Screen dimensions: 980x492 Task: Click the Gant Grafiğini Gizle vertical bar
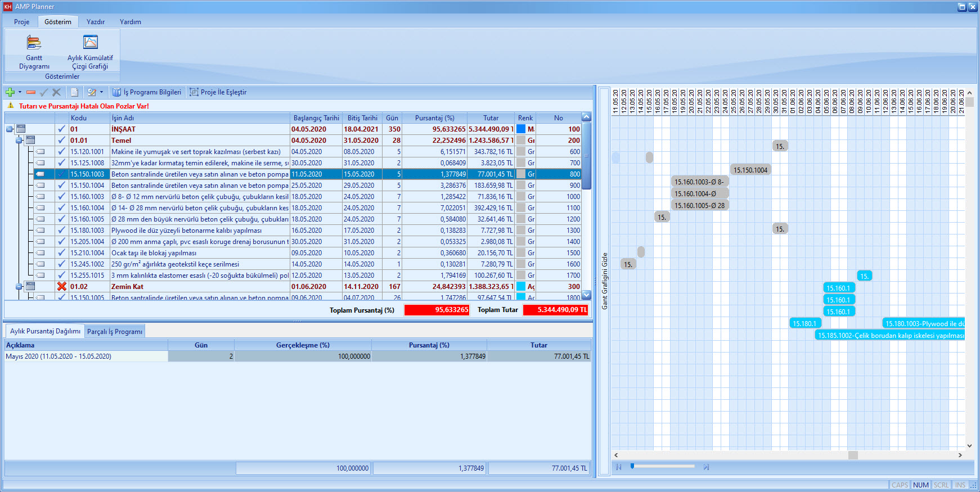(605, 281)
